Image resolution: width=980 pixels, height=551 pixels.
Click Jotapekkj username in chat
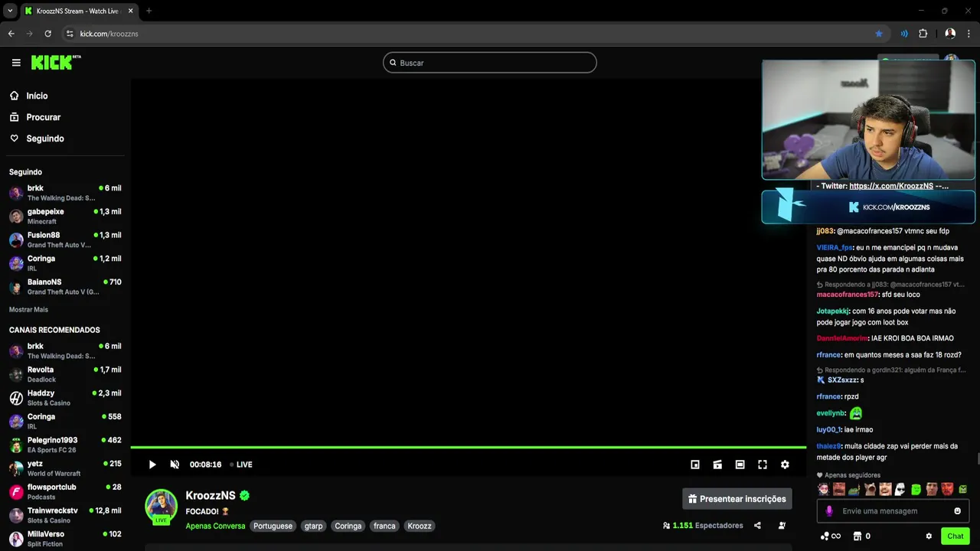(832, 311)
